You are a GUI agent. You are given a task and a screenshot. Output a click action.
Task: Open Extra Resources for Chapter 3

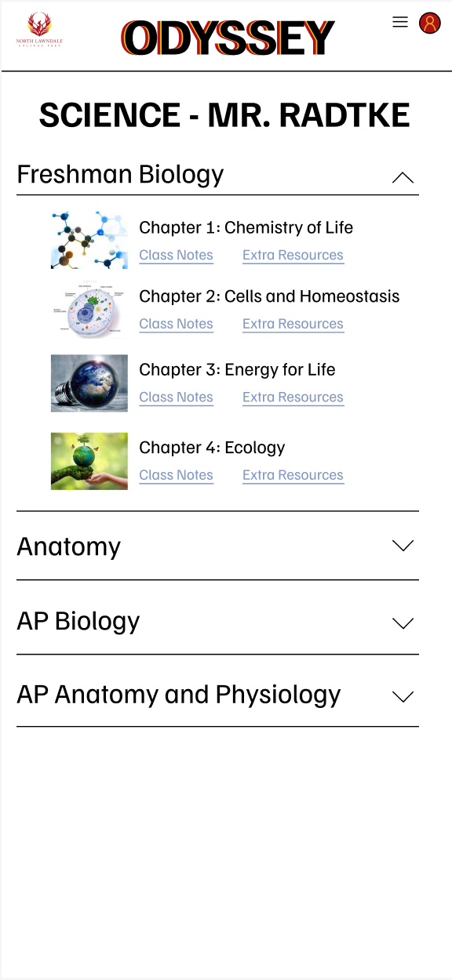(x=293, y=397)
